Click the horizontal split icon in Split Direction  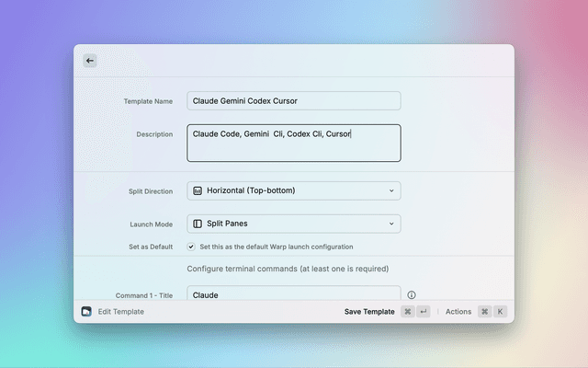(x=198, y=190)
